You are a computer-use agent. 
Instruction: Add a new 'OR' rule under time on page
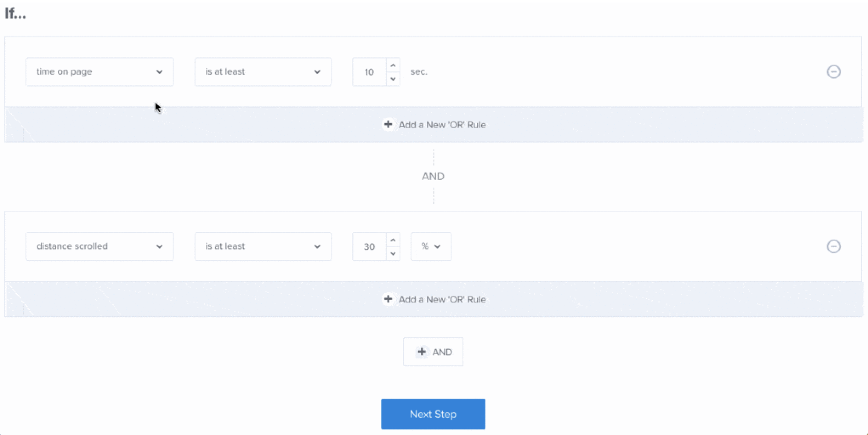click(441, 125)
